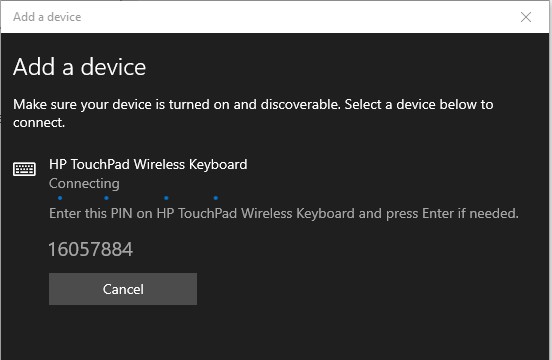This screenshot has height=360, width=552.
Task: Close the Add a device dialog
Action: point(526,17)
